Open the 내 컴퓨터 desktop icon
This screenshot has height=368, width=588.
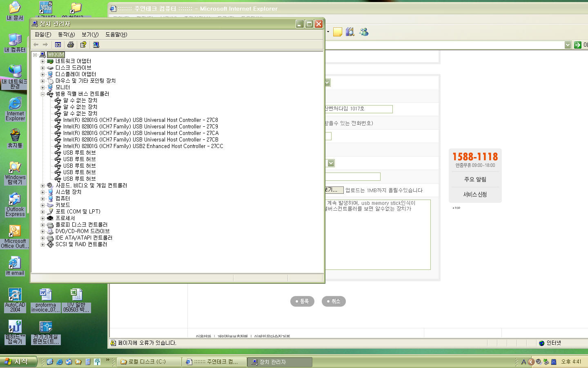15,43
